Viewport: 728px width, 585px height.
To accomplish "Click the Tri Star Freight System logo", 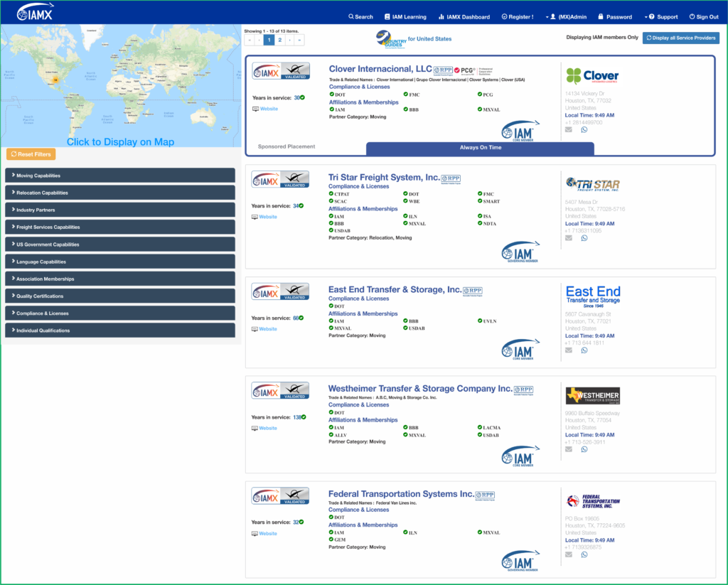I will tap(593, 184).
